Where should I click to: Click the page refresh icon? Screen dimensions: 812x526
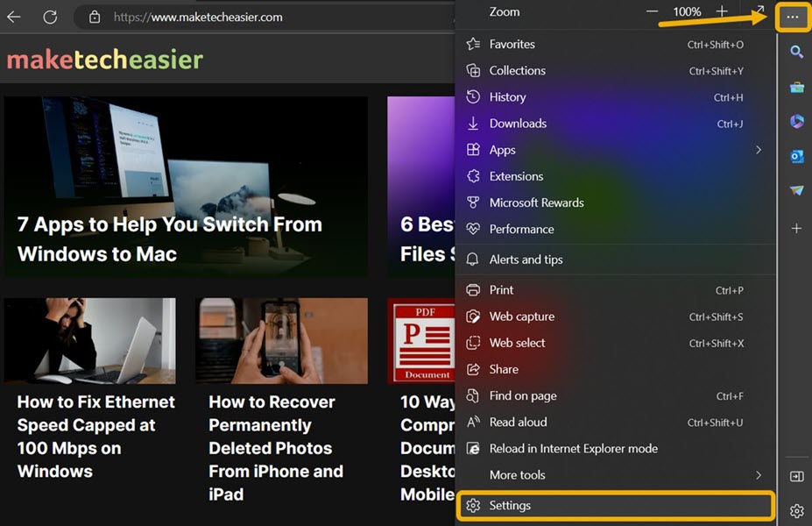[x=50, y=17]
